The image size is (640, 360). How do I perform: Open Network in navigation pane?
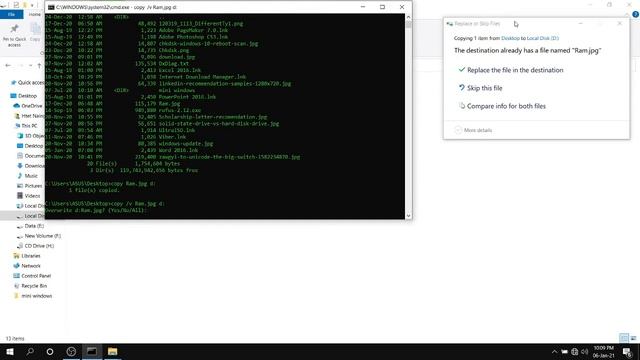pyautogui.click(x=27, y=266)
